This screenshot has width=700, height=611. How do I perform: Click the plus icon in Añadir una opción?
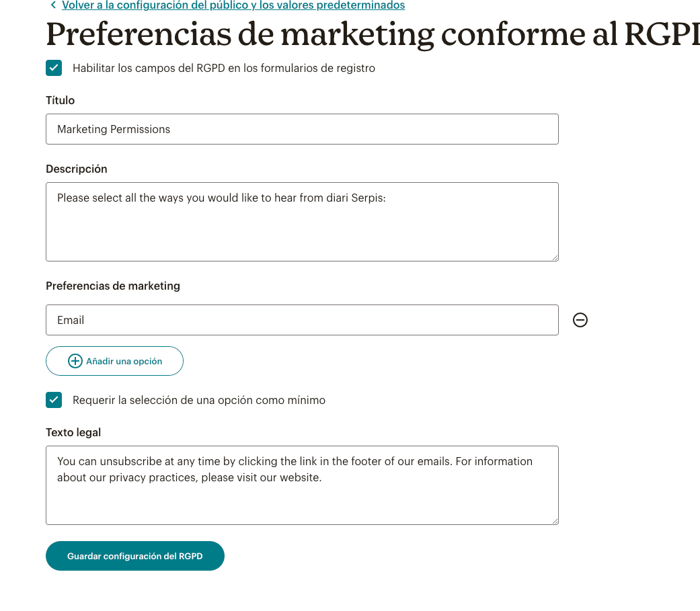(75, 361)
